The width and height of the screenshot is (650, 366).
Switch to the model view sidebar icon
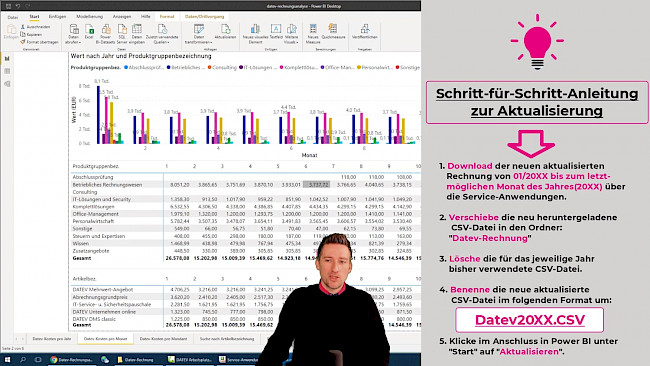pyautogui.click(x=7, y=84)
